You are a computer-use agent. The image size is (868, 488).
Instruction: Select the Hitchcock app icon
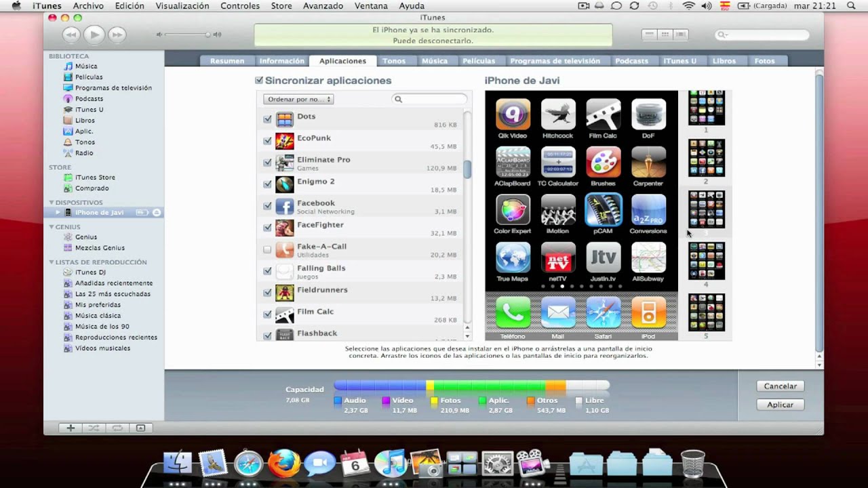pyautogui.click(x=557, y=114)
